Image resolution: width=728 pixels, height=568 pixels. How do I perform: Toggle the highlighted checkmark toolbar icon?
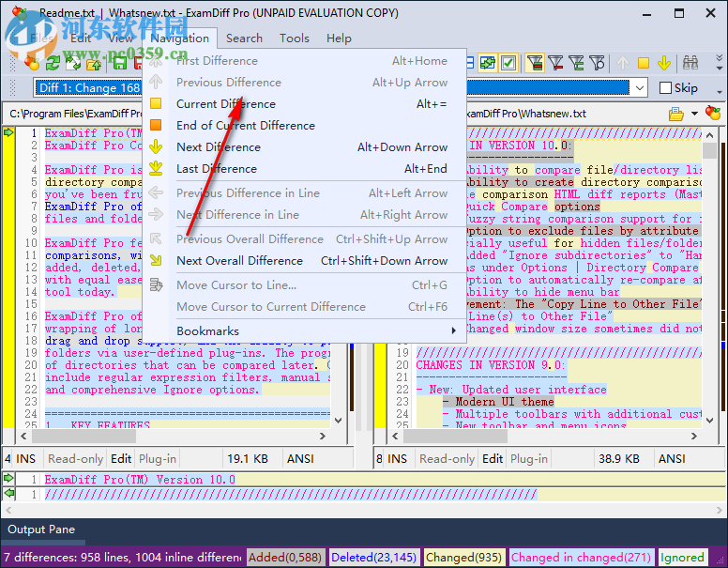pyautogui.click(x=508, y=63)
